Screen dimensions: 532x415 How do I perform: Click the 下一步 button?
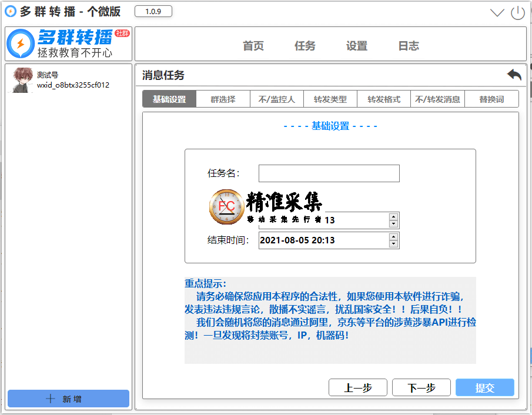[421, 387]
